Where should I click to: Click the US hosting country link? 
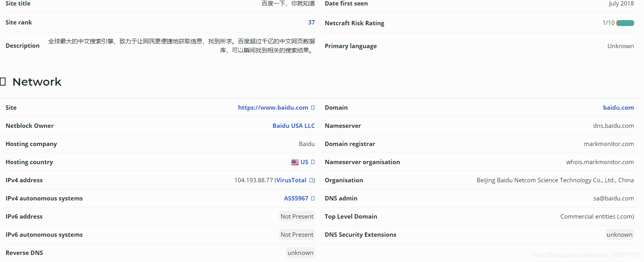[304, 162]
